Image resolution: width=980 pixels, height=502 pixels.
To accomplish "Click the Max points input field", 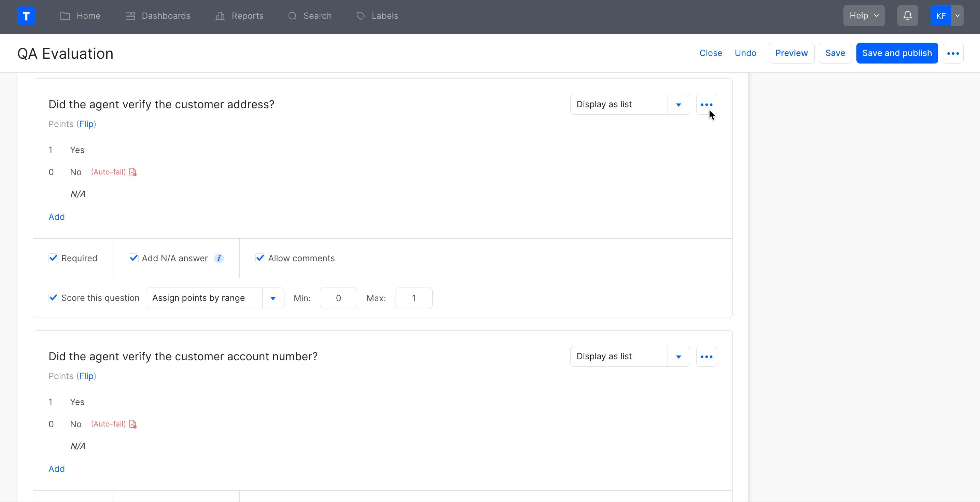I will point(413,298).
